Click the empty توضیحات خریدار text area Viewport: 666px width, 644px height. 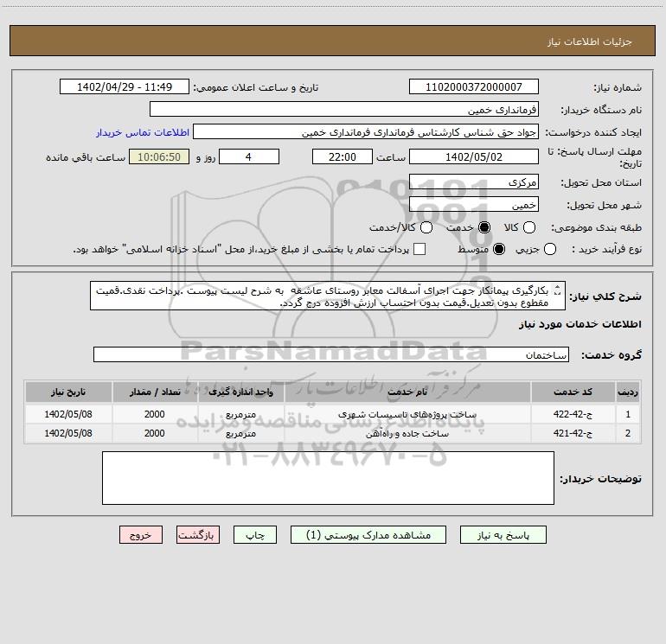tap(328, 478)
